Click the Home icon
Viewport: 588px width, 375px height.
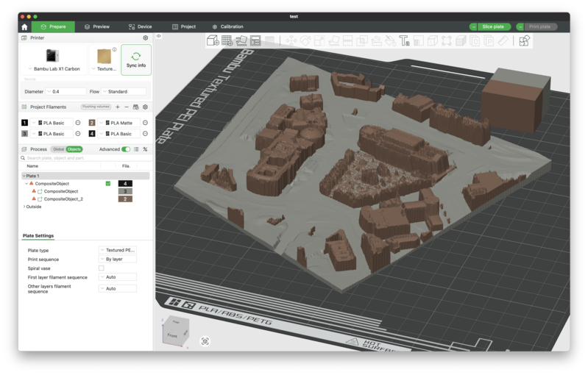click(24, 26)
